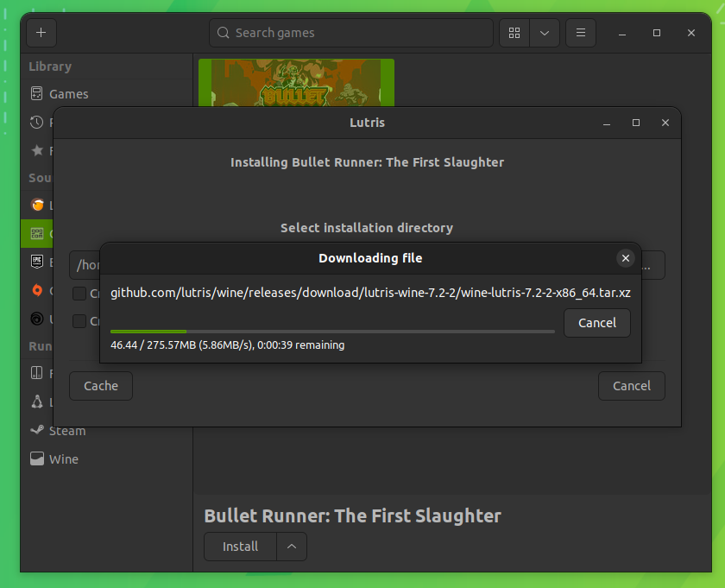Minimize the Lutris installer dialog
Screen dimensions: 725x588
[x=607, y=123]
